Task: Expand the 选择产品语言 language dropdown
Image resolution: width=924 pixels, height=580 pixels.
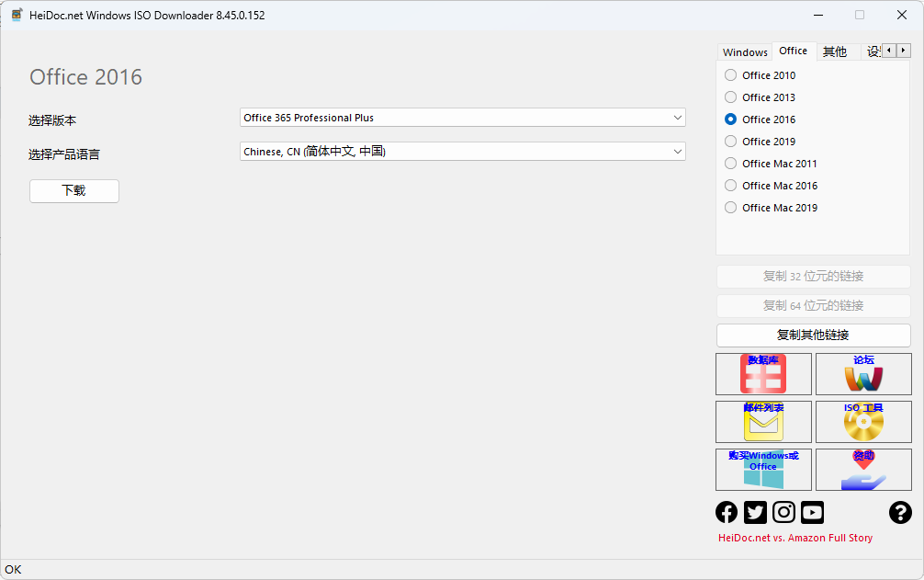Action: click(463, 152)
